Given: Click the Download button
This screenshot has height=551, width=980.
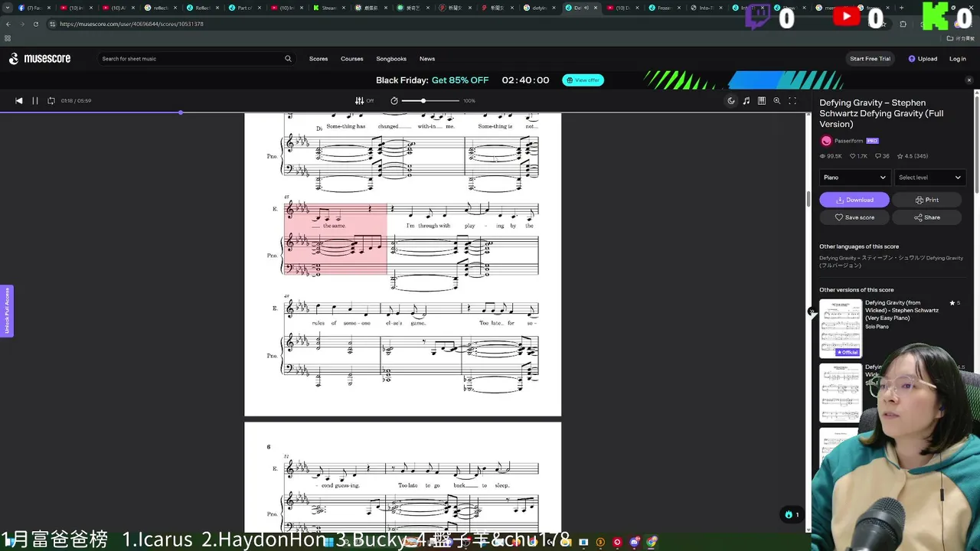Looking at the screenshot, I should pos(854,200).
